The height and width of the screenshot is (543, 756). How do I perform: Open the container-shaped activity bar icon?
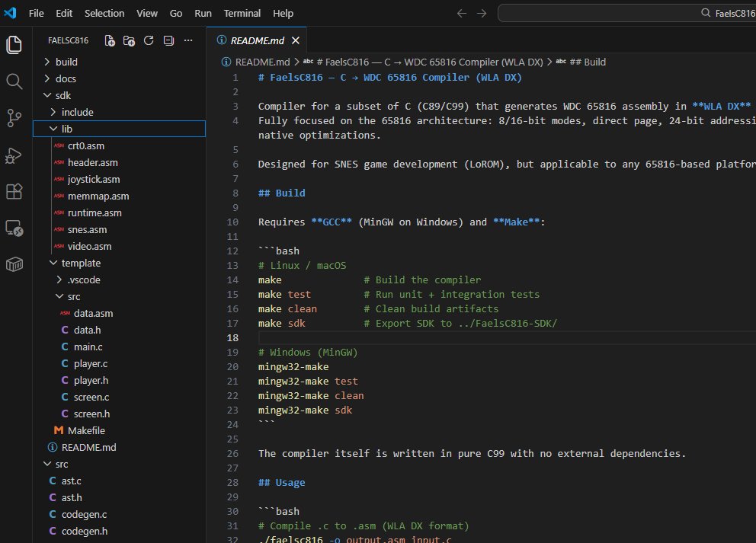point(14,264)
